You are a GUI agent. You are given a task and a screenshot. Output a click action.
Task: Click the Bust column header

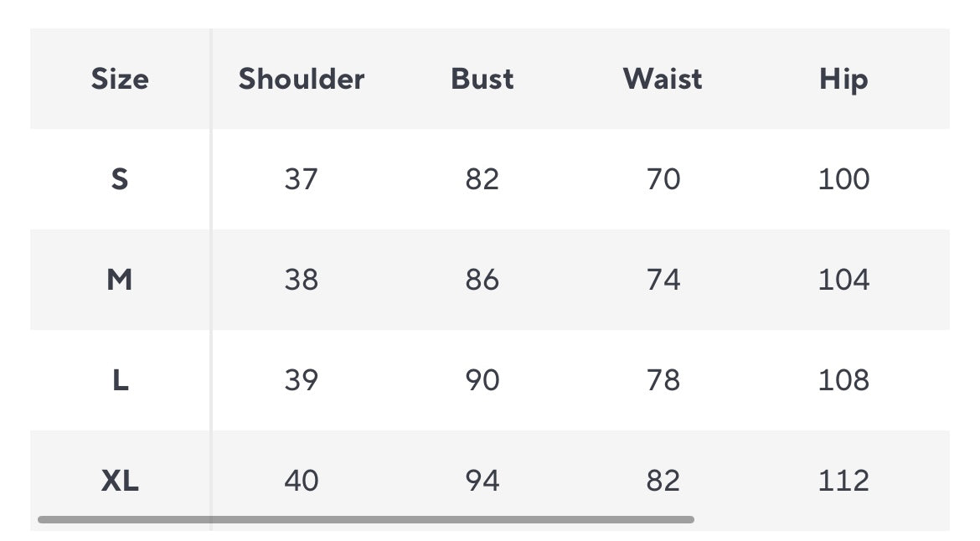click(x=482, y=79)
